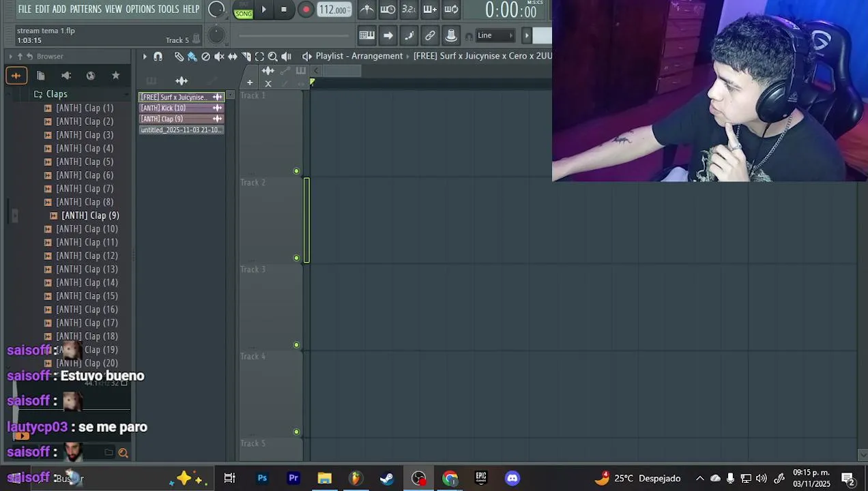Click the step editing arrow icon

(x=388, y=35)
